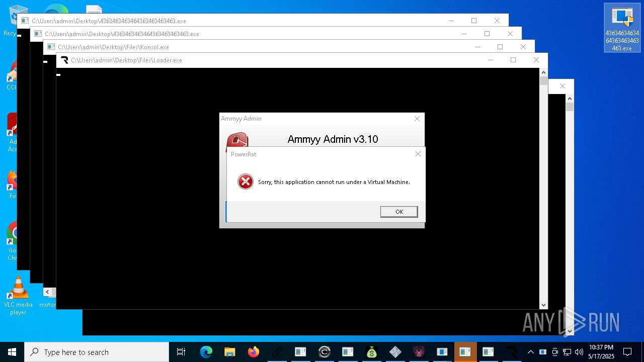This screenshot has width=644, height=362.
Task: Click the Ammyy Admin v3.10 heading
Action: tap(333, 139)
